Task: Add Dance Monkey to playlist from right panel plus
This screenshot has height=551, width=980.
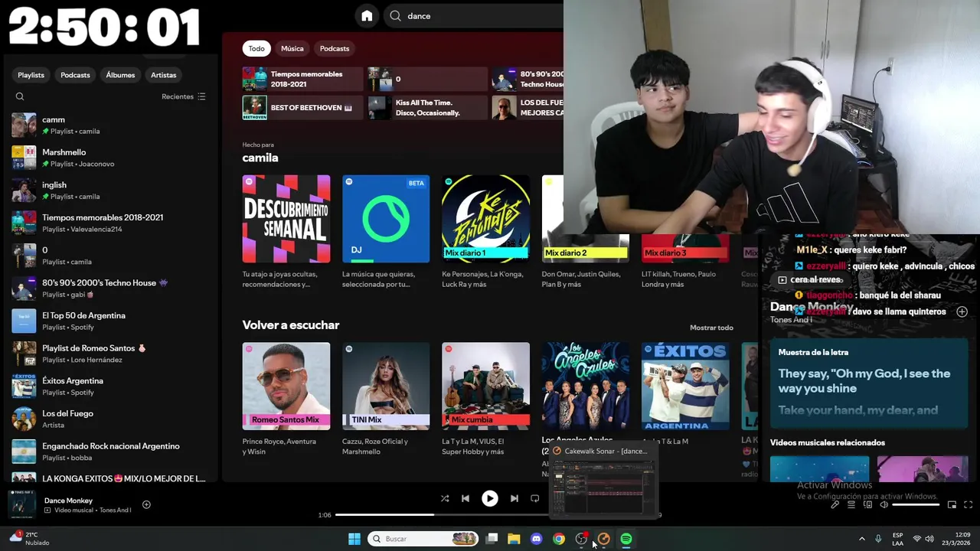Action: (x=962, y=311)
